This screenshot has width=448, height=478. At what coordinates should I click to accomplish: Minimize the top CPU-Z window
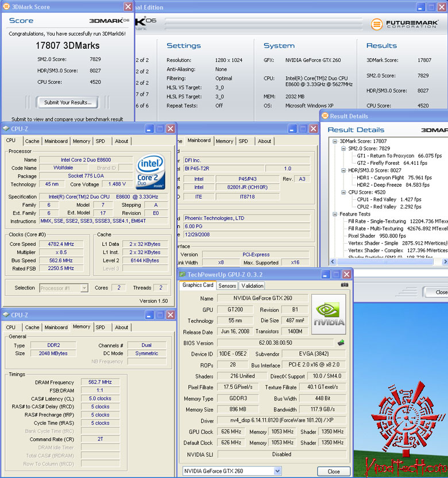149,129
